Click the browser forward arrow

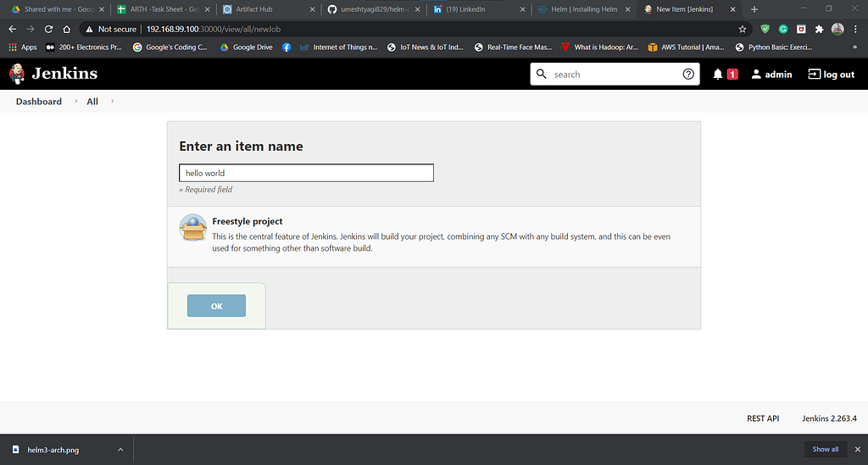point(31,30)
